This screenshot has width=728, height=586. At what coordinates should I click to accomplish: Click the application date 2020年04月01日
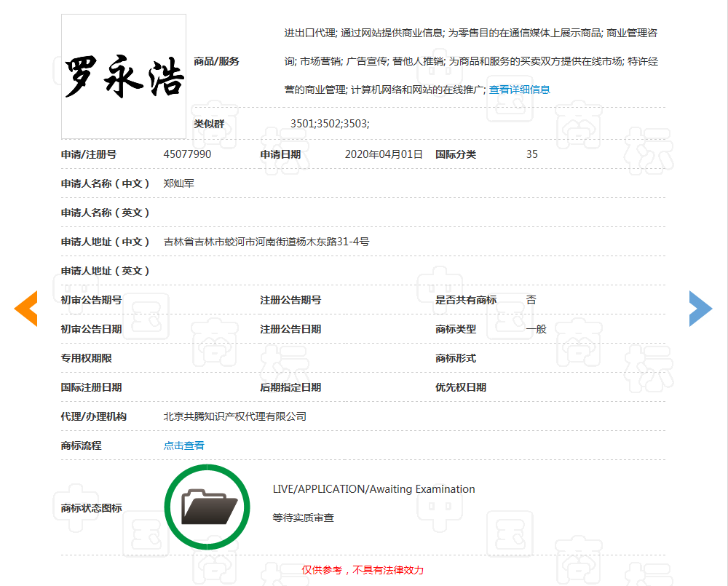[x=384, y=154]
